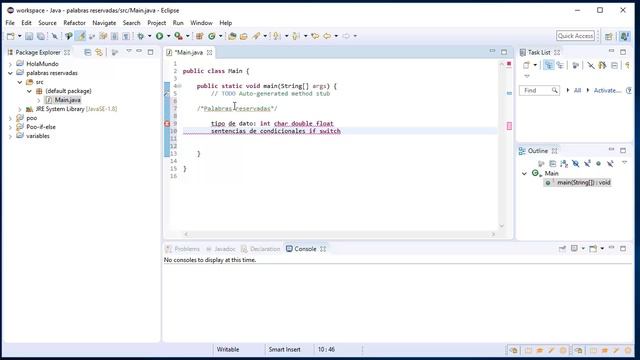The height and width of the screenshot is (360, 640).
Task: Open the File menu
Action: 10,23
